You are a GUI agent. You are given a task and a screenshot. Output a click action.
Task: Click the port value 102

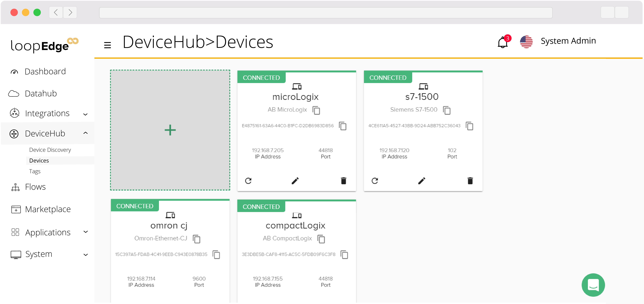coord(452,150)
